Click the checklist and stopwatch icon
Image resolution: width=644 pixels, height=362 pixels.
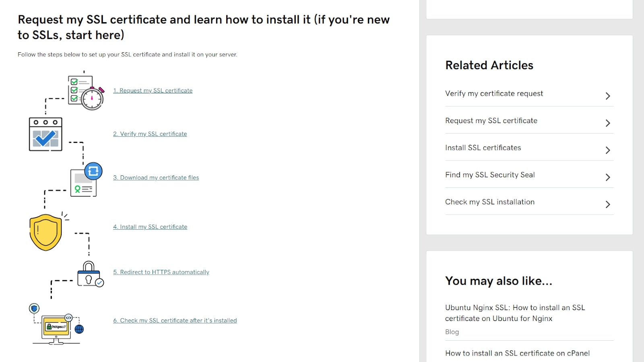coord(86,93)
